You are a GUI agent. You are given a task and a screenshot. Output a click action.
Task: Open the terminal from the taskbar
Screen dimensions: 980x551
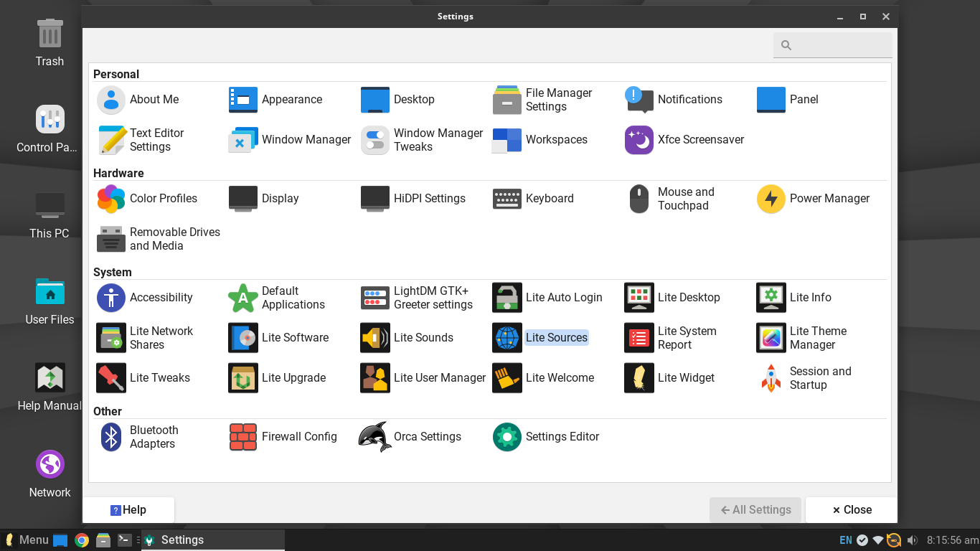tap(125, 540)
